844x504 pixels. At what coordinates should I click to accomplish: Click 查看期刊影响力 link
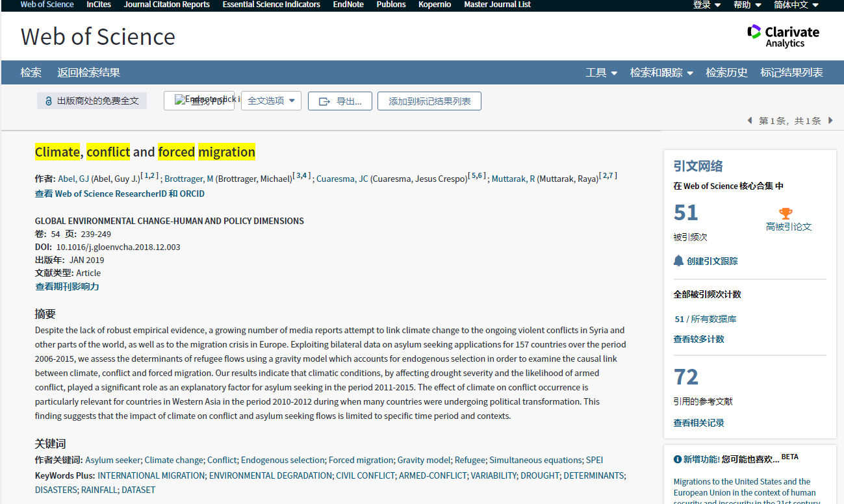67,286
